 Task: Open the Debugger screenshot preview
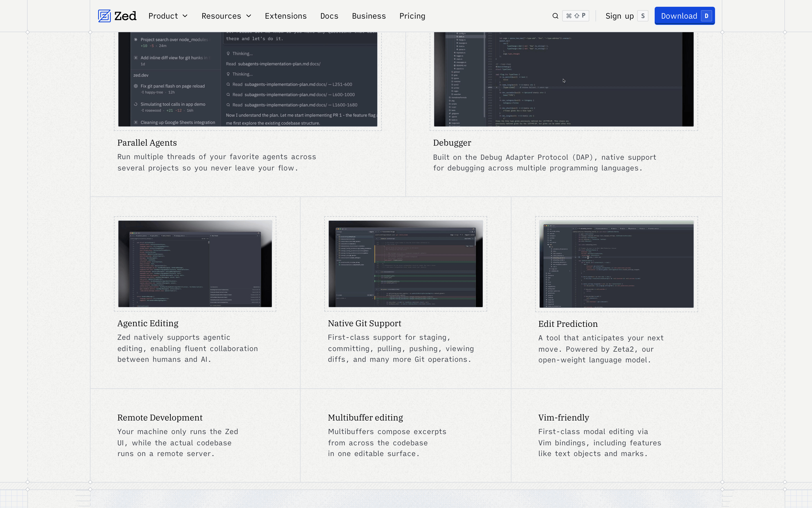(x=564, y=79)
